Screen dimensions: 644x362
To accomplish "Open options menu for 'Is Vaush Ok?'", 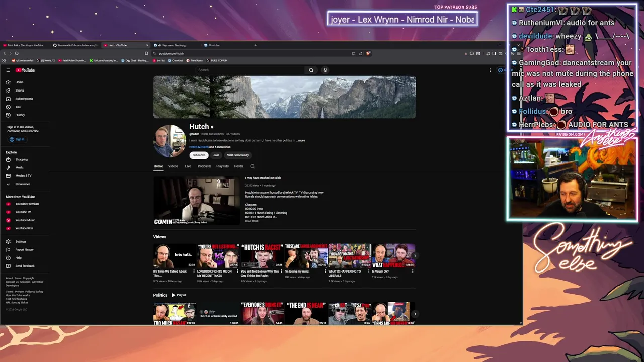I will (x=413, y=271).
